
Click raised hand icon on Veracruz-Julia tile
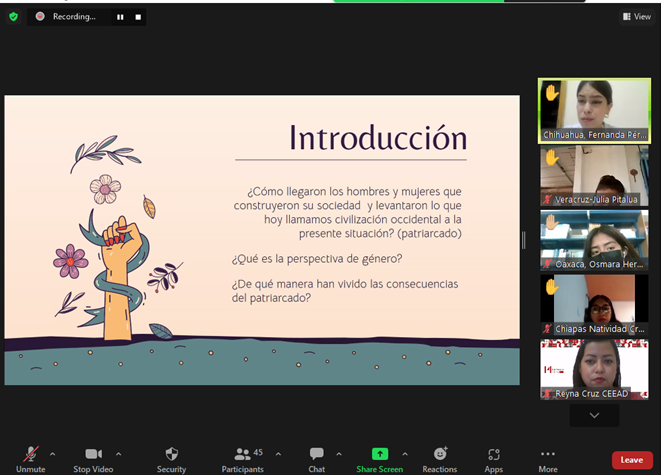coord(552,158)
